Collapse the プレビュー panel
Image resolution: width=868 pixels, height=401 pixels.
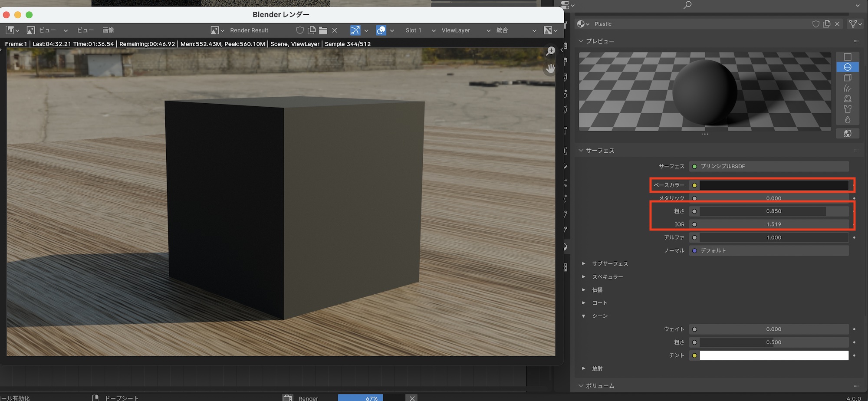click(600, 41)
